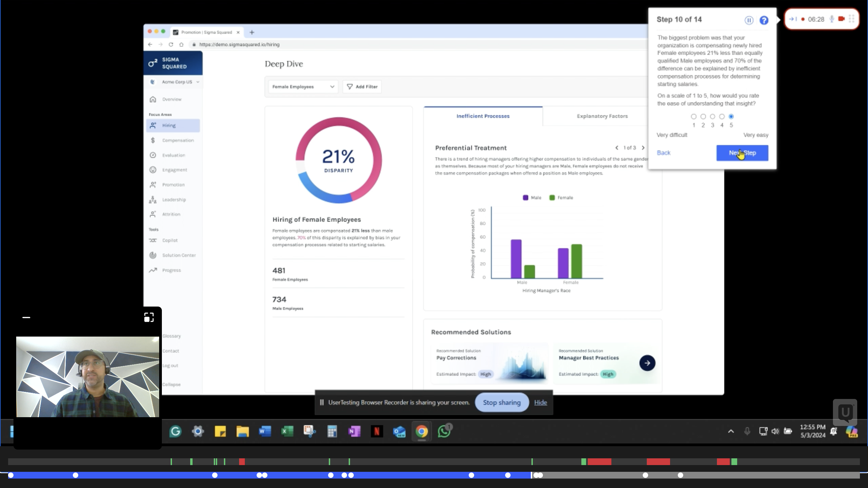868x488 pixels.
Task: Select rating 3 radio button
Action: [x=713, y=117]
